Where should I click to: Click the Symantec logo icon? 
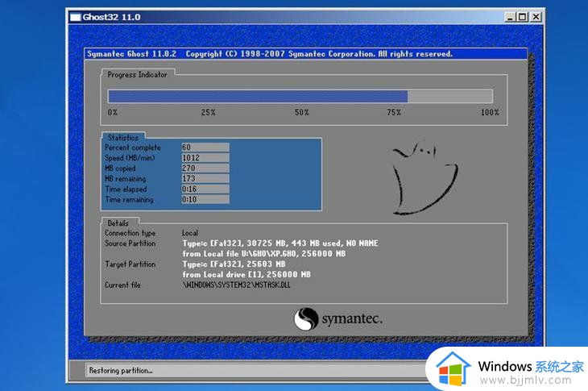coord(306,319)
